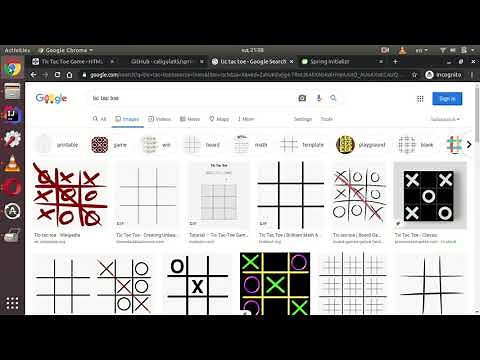
Task: Open the Files manager in the dock
Action: [x=12, y=91]
